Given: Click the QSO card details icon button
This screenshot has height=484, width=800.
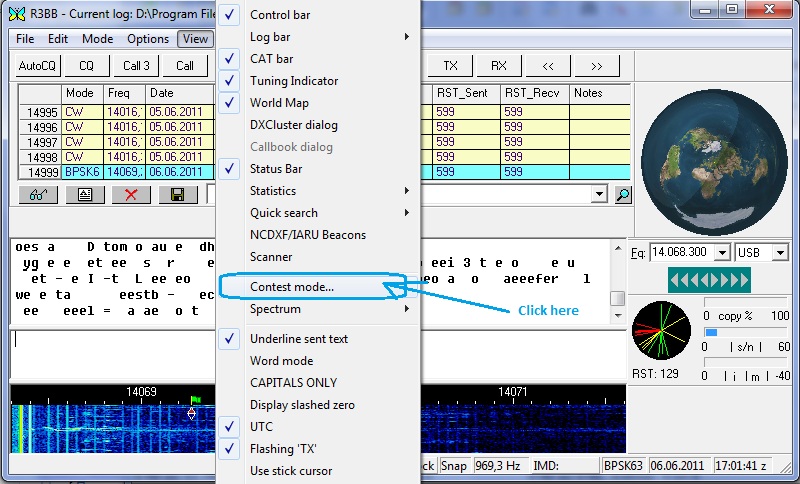Looking at the screenshot, I should (85, 195).
